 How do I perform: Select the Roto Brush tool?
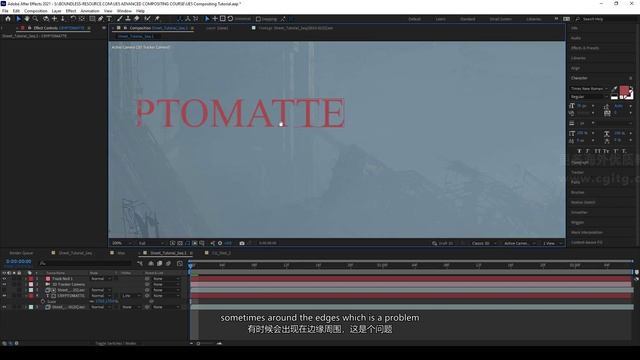(x=147, y=19)
